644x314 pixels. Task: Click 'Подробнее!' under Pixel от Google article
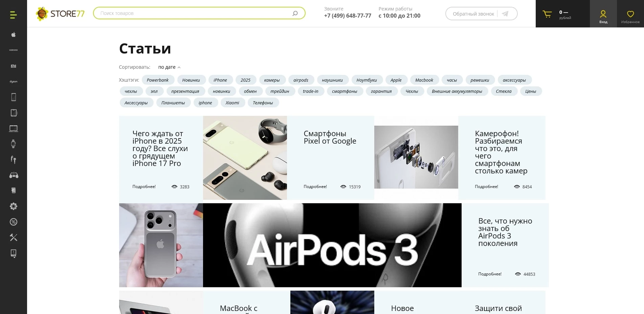click(315, 187)
